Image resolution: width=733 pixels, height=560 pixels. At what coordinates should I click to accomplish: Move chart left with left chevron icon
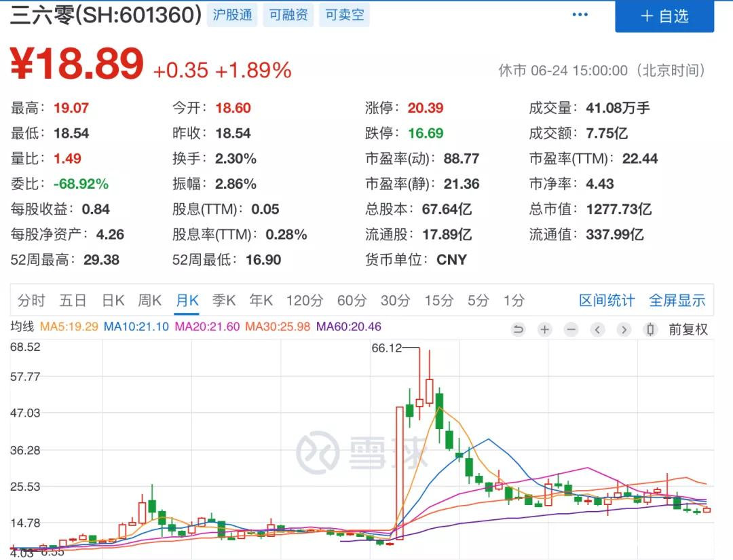click(597, 329)
